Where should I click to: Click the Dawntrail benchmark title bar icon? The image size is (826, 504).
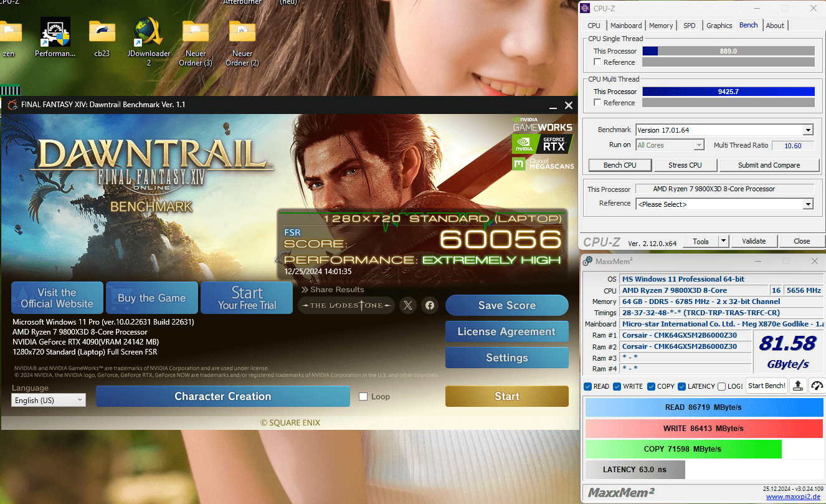click(x=12, y=105)
